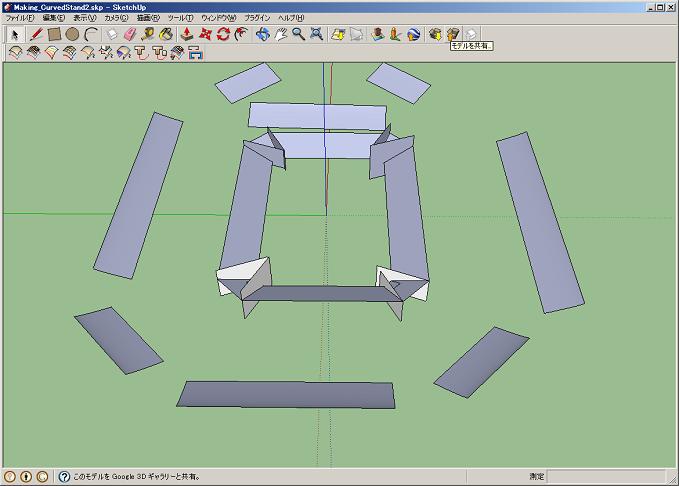Select the arrow Select tool
Screen dimensions: 679x486
(15, 34)
